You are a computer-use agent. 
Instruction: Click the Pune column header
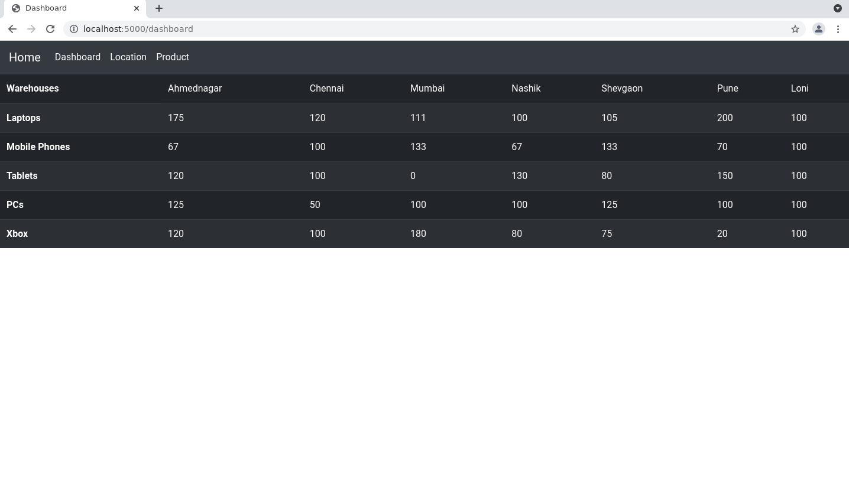(x=727, y=88)
